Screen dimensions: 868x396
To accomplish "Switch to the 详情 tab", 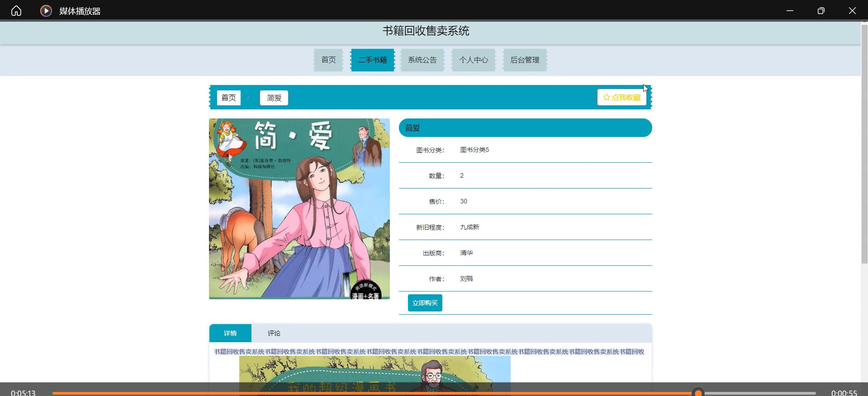I will [x=230, y=333].
